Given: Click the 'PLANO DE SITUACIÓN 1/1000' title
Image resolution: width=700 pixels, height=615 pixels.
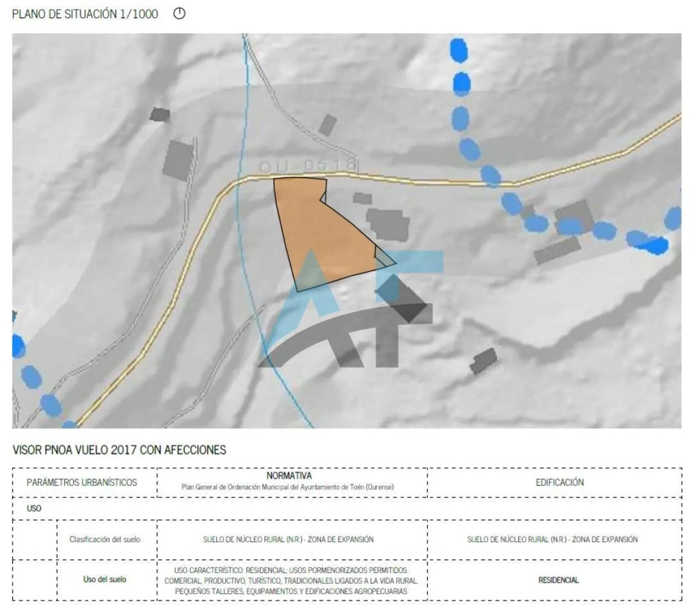Looking at the screenshot, I should coord(85,14).
